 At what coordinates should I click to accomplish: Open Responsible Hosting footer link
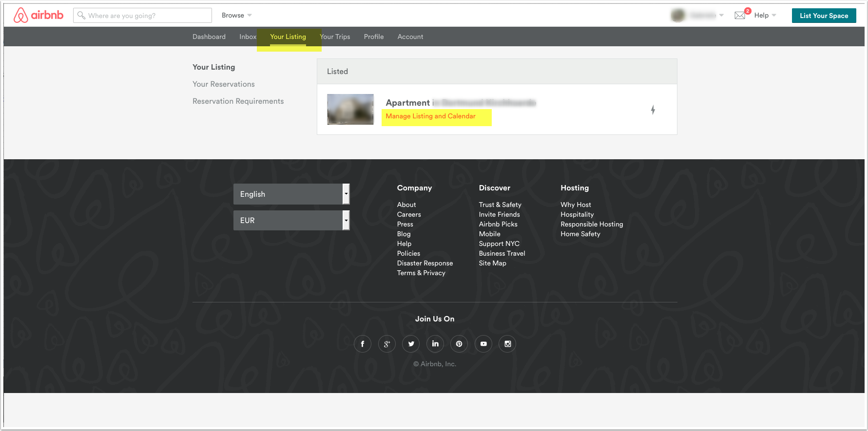592,224
